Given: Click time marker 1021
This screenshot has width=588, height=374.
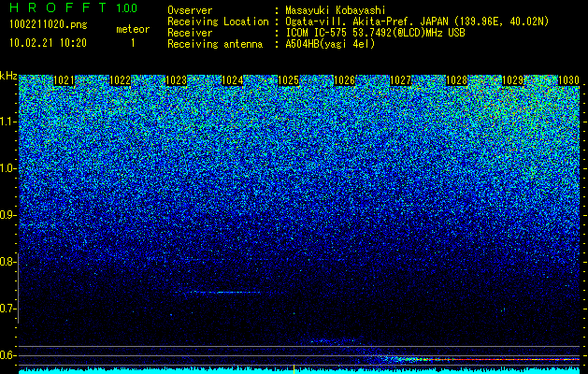Looking at the screenshot, I should click(65, 80).
